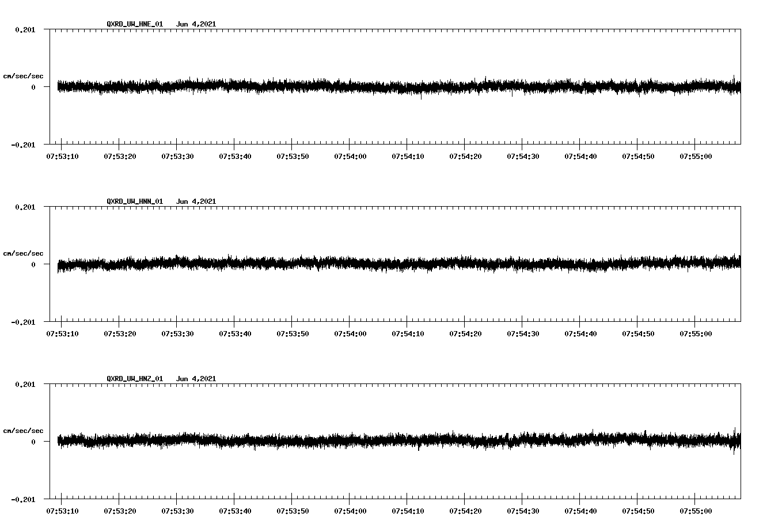Select 07:53:30 tick label under HNN plot

click(177, 333)
